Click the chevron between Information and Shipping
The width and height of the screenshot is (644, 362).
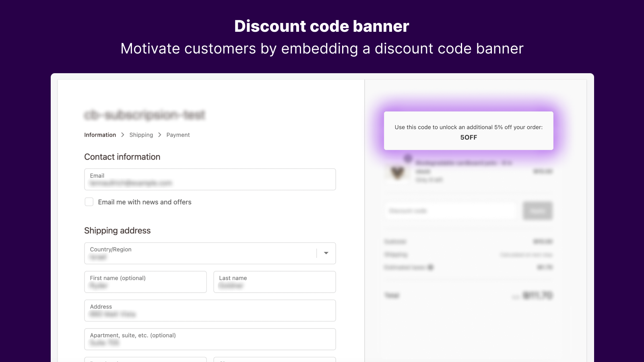pyautogui.click(x=123, y=135)
